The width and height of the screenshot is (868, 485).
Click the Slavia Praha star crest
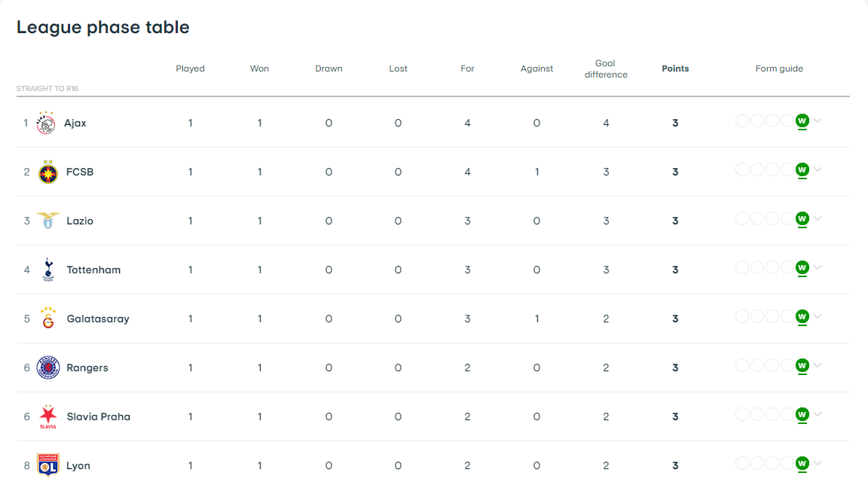click(48, 416)
